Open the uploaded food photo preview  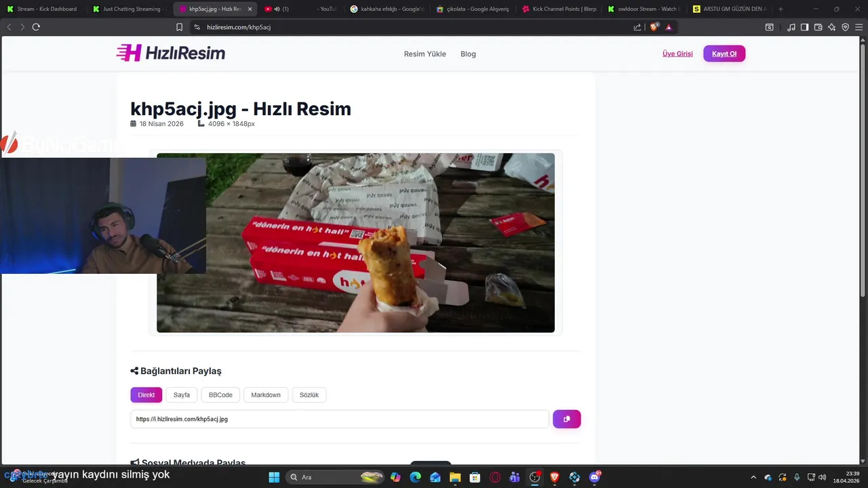tap(355, 243)
